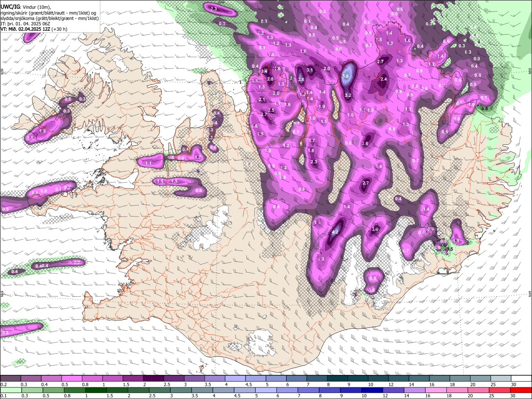Click the '30' label on the lower legend scale

[514, 396]
